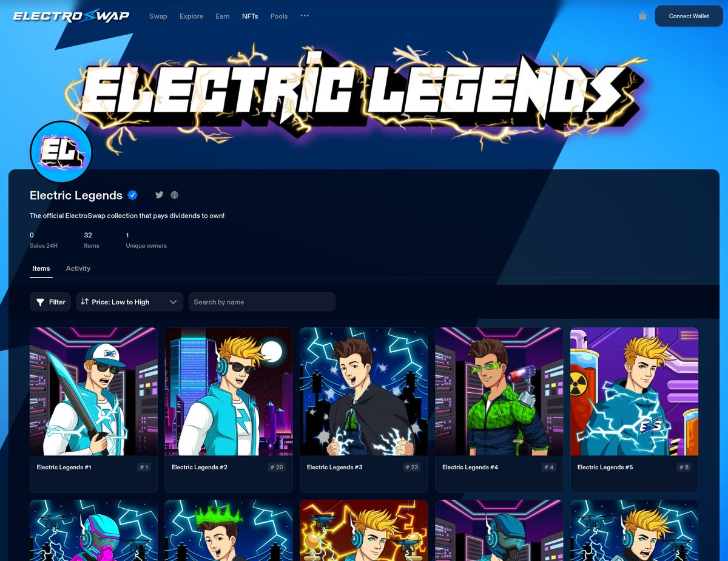The height and width of the screenshot is (561, 728).
Task: Click the # 4 rarity badge
Action: [x=550, y=467]
